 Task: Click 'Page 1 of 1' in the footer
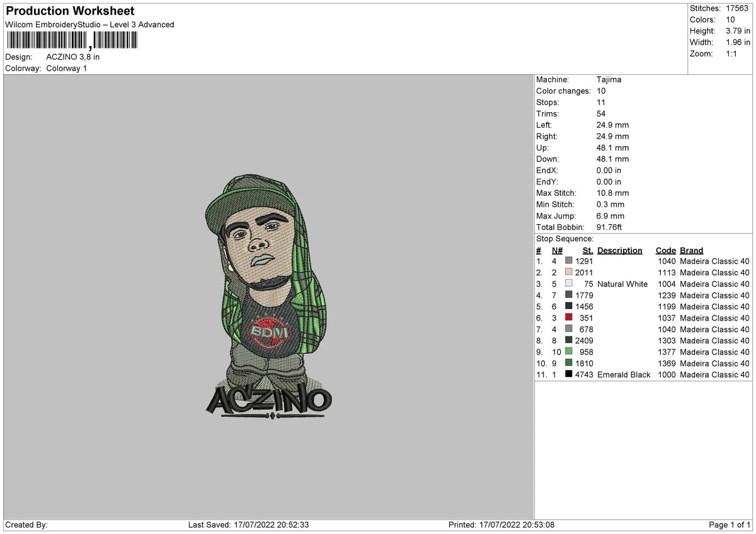(730, 525)
